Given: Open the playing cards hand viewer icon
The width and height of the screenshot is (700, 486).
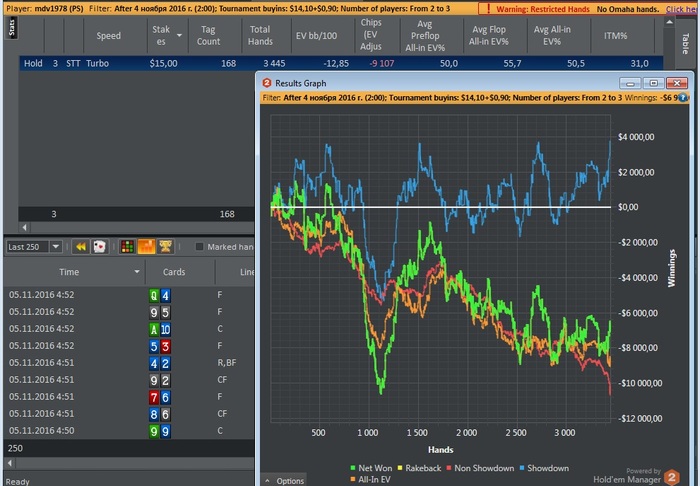Looking at the screenshot, I should click(100, 247).
